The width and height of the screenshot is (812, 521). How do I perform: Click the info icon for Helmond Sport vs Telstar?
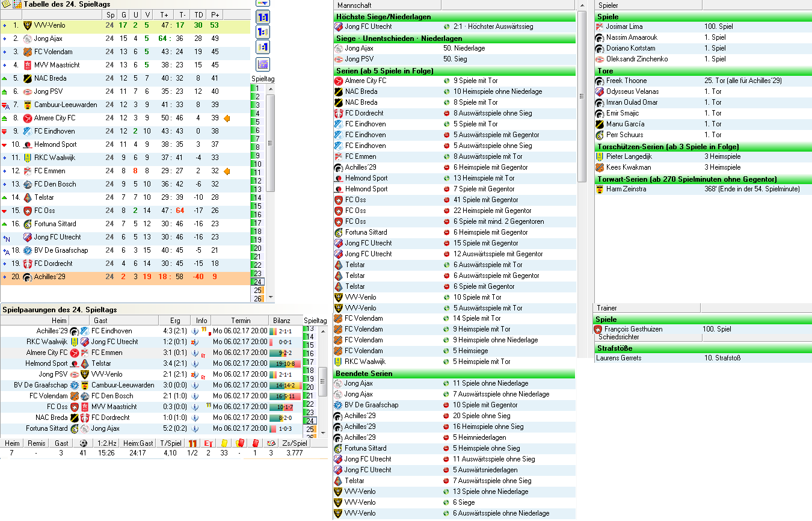pyautogui.click(x=195, y=363)
